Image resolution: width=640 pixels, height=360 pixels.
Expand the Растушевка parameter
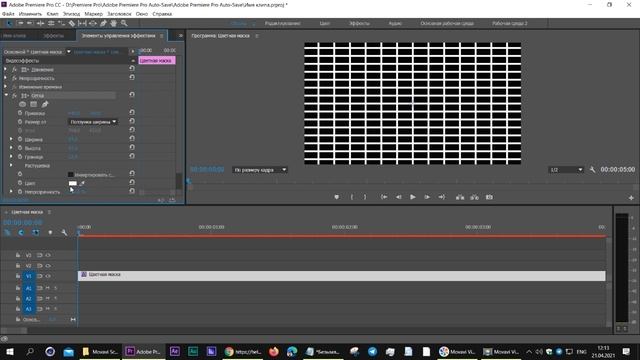point(11,165)
